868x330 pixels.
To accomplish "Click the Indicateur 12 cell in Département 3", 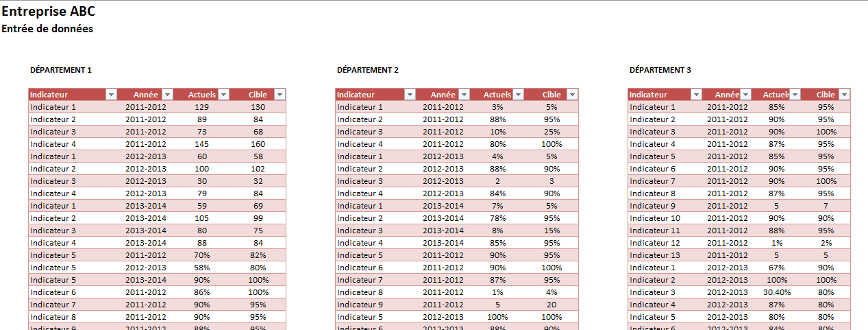I will click(x=655, y=243).
